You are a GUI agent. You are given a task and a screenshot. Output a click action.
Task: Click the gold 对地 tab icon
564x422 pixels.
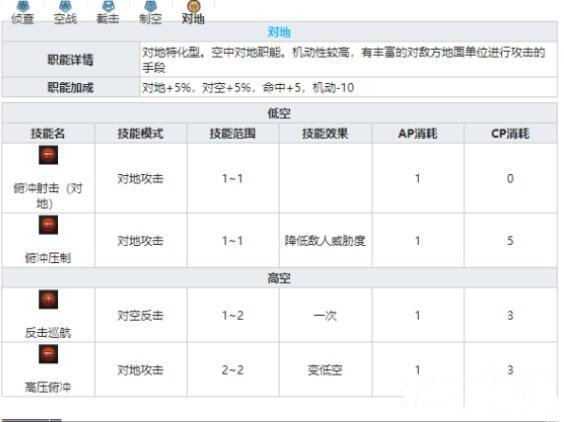coord(194,5)
